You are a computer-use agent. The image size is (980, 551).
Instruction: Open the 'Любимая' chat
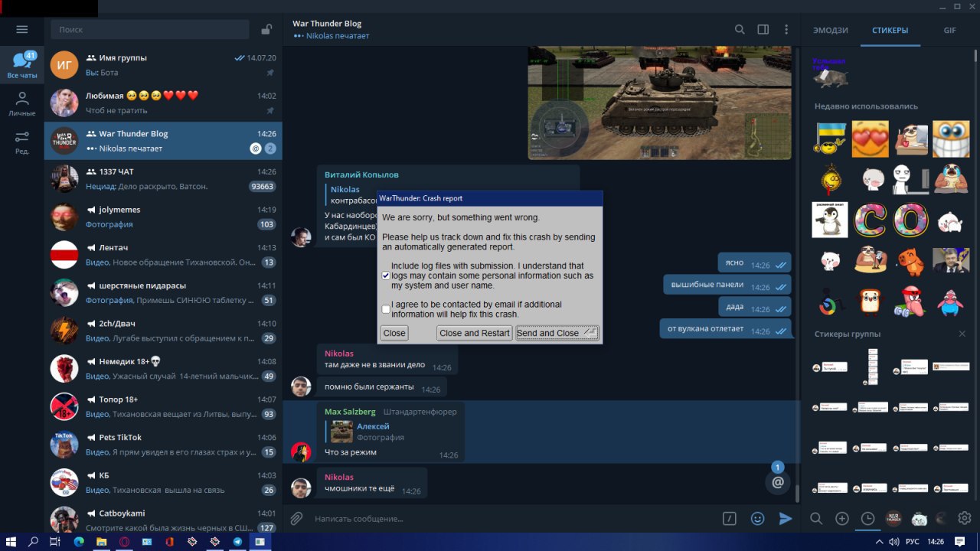tap(163, 103)
